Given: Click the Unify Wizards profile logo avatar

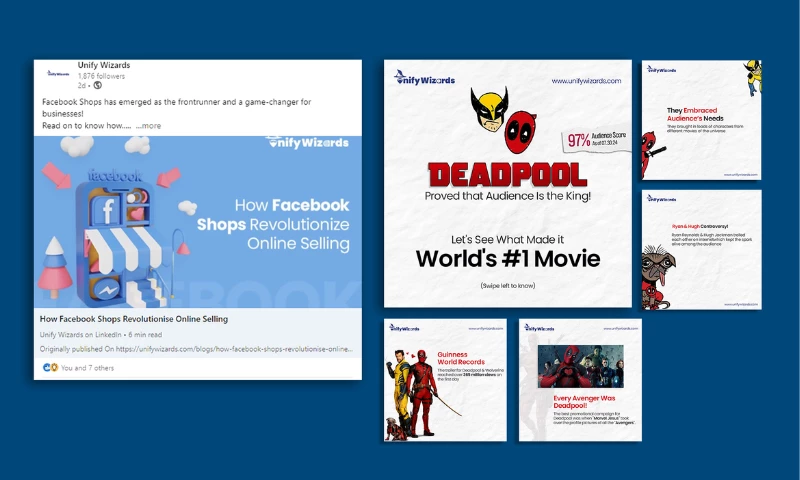Looking at the screenshot, I should pyautogui.click(x=58, y=73).
